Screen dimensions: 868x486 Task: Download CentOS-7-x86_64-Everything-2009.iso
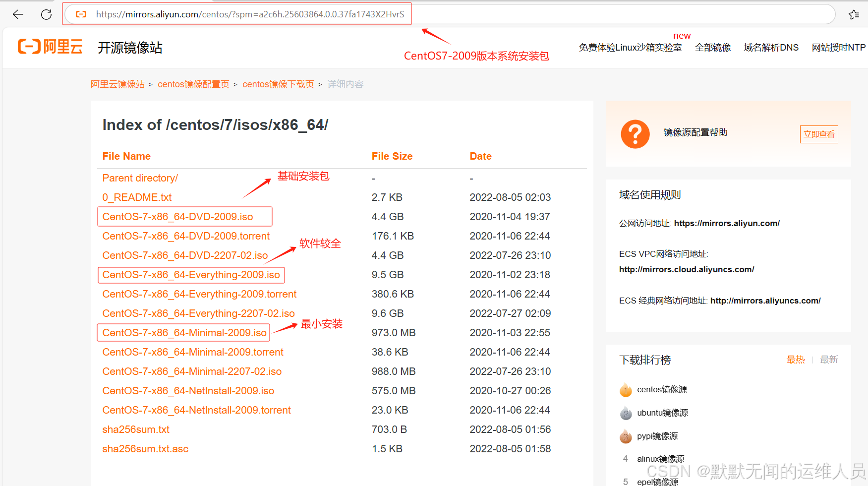[191, 275]
